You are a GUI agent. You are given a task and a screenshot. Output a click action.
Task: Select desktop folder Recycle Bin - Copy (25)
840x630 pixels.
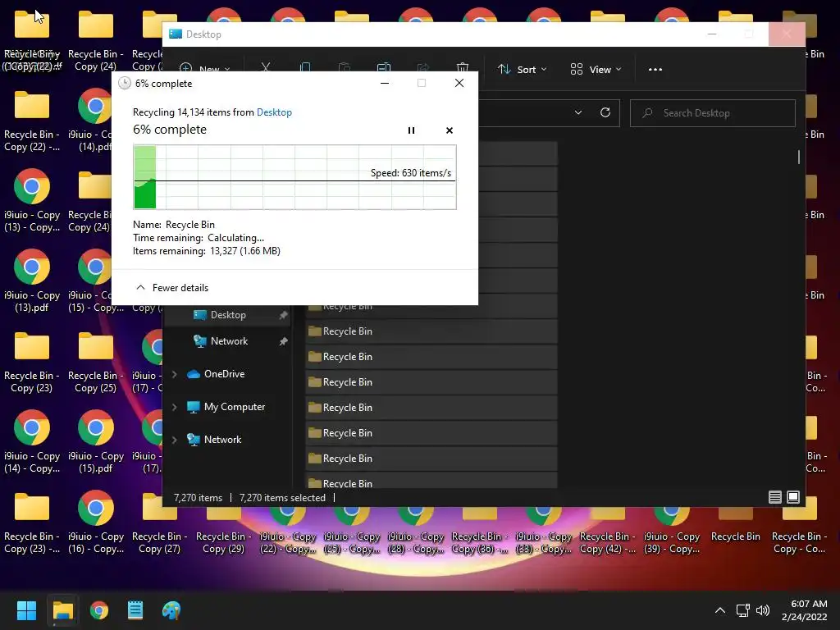click(95, 363)
